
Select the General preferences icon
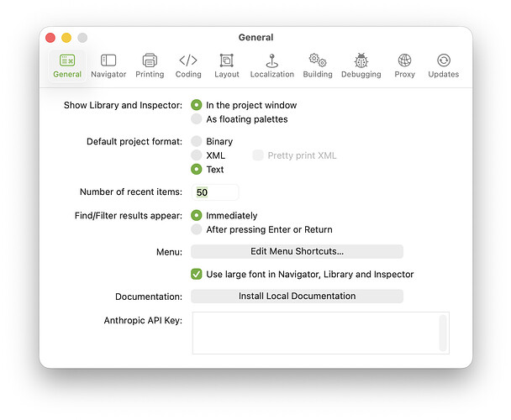67,66
